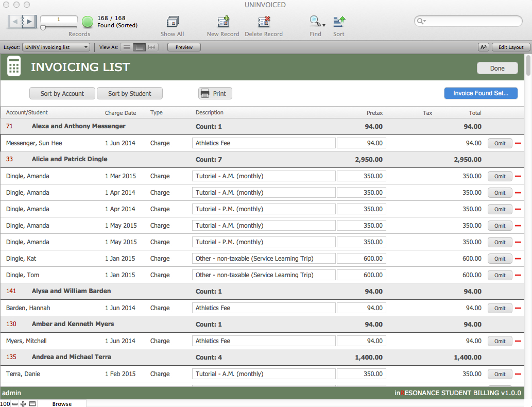Click the quick search field
Image resolution: width=532 pixels, height=407 pixels.
point(468,21)
